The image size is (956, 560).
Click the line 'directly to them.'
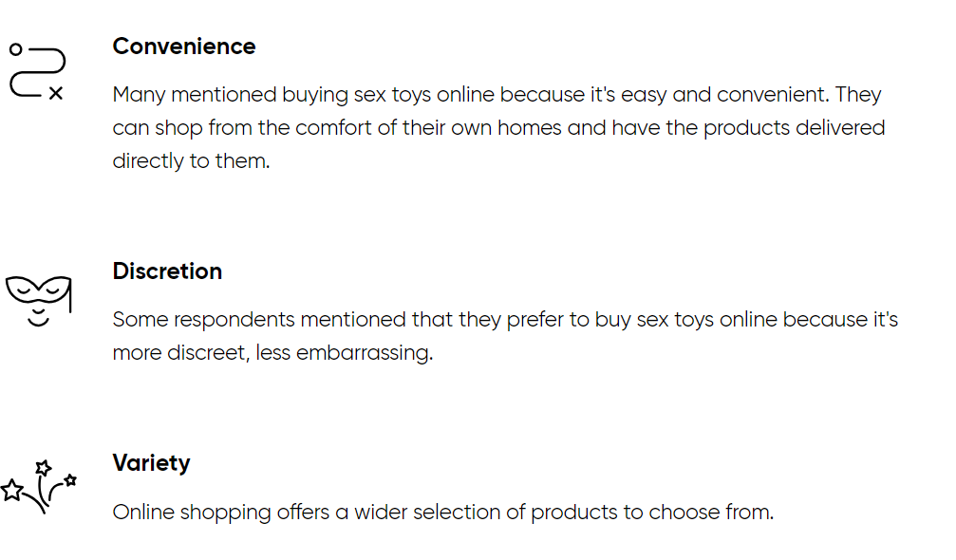(192, 161)
